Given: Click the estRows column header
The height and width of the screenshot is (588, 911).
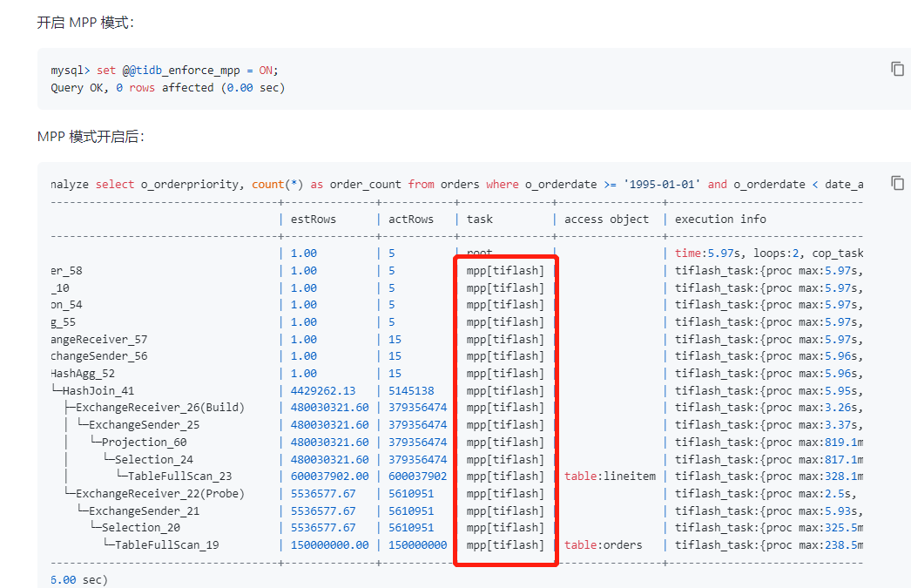Looking at the screenshot, I should [314, 220].
